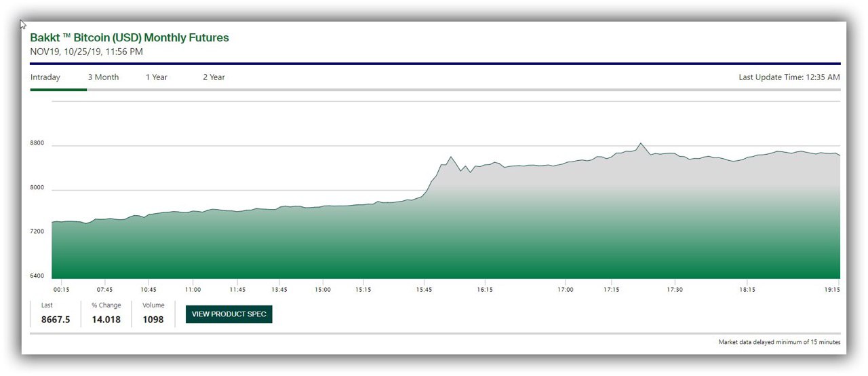Click the Last value 8667.5

[56, 320]
